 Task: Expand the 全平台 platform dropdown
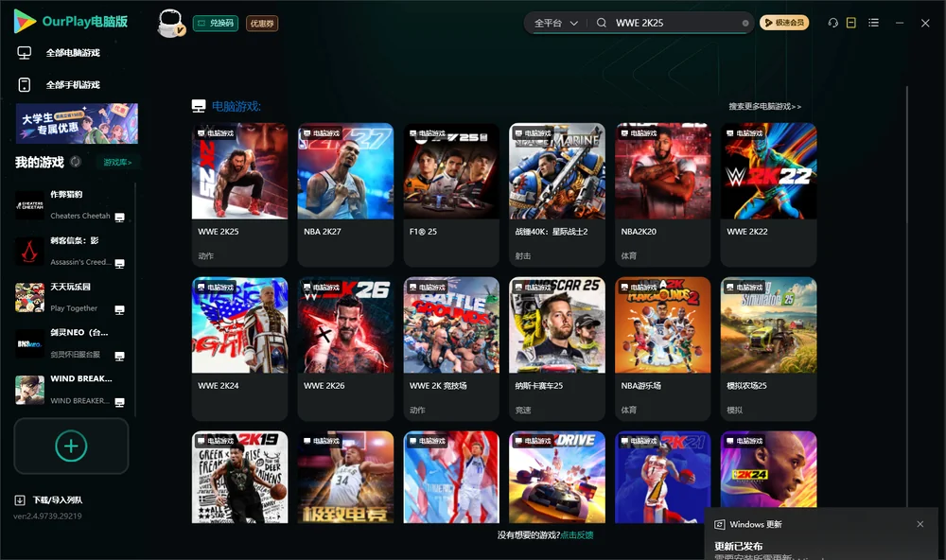pyautogui.click(x=555, y=23)
